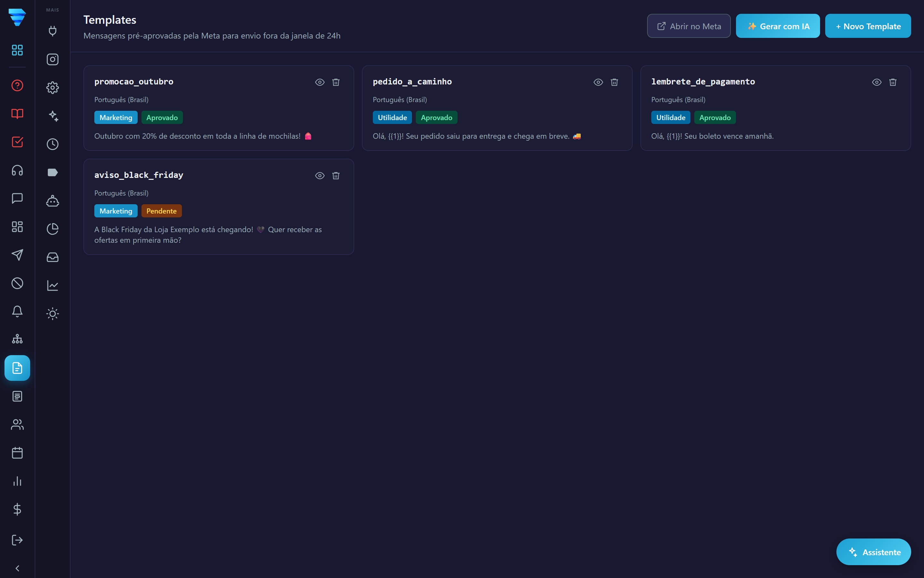Open the pie chart icon
The height and width of the screenshot is (578, 924).
click(53, 229)
